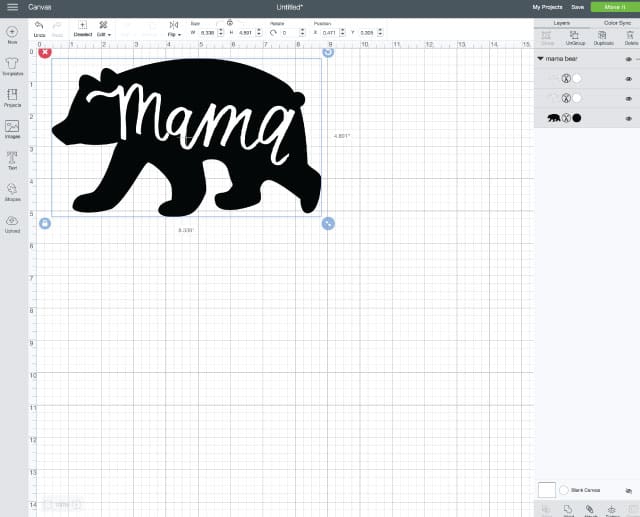Viewport: 640px width, 517px height.
Task: Click the Untitled* project title
Action: (289, 7)
